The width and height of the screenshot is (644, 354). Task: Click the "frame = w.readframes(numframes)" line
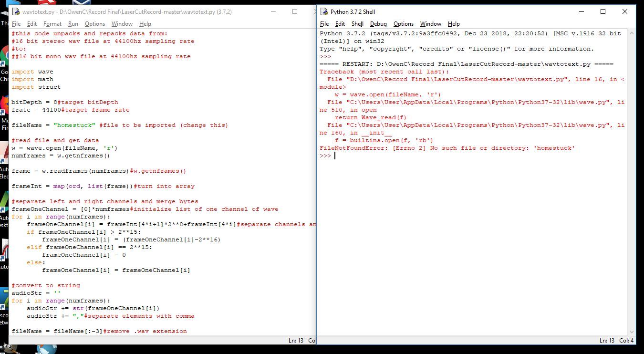coord(99,171)
